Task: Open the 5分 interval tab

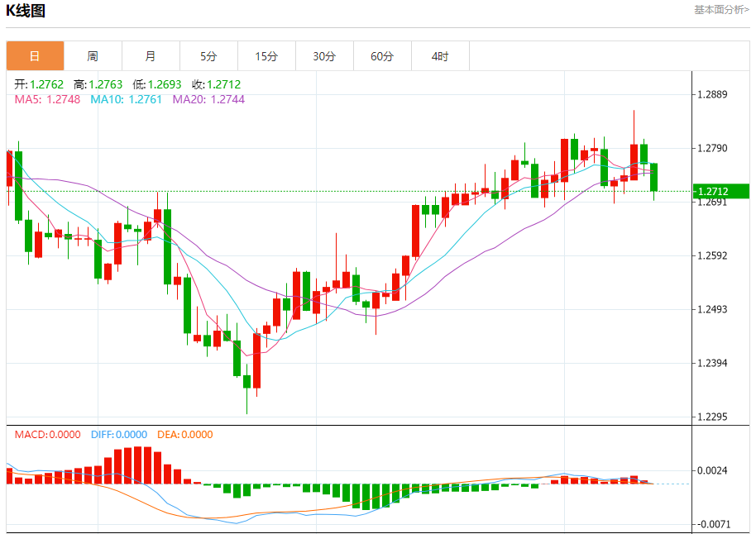Action: pyautogui.click(x=208, y=56)
